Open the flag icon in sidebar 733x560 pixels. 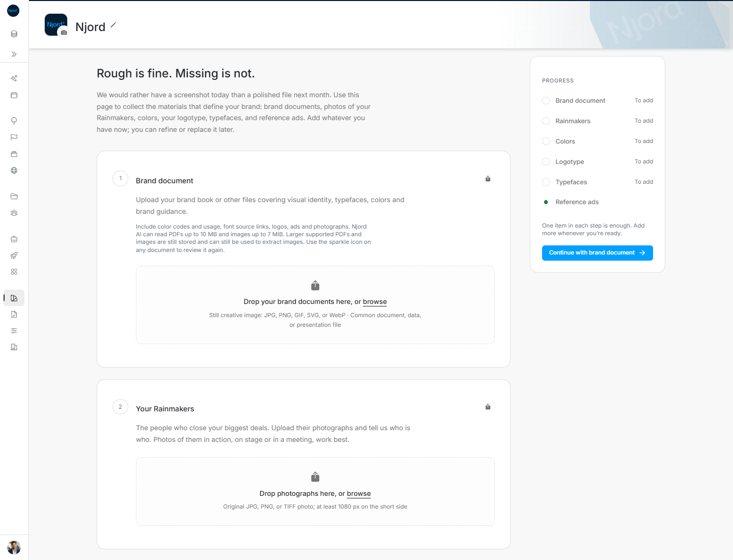(x=14, y=137)
